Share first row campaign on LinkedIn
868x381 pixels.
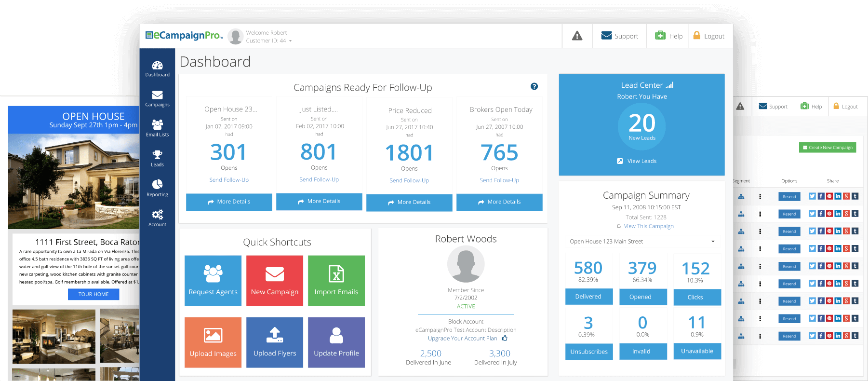pyautogui.click(x=838, y=196)
